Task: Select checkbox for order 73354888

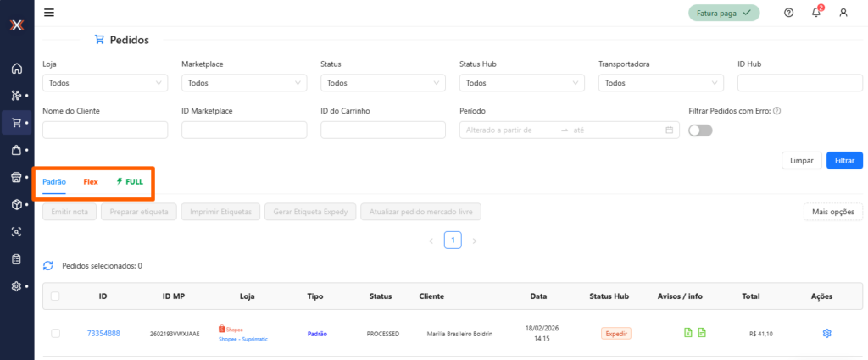Action: [x=55, y=334]
